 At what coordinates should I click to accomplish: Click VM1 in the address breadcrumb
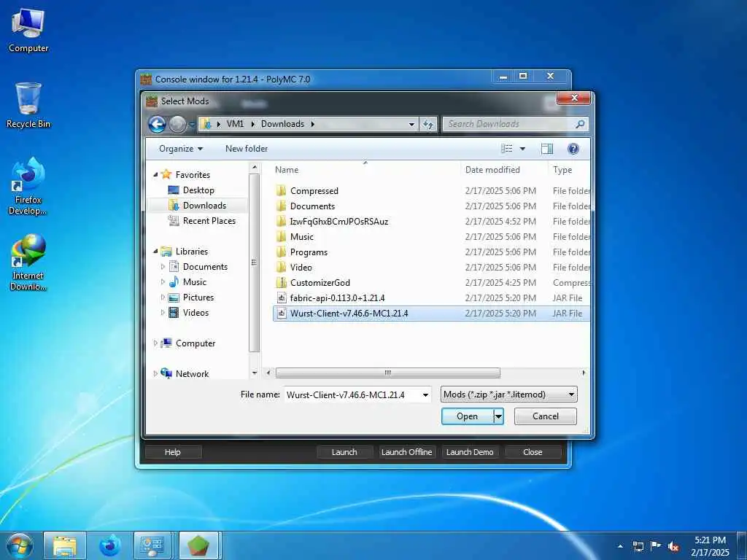pyautogui.click(x=235, y=124)
